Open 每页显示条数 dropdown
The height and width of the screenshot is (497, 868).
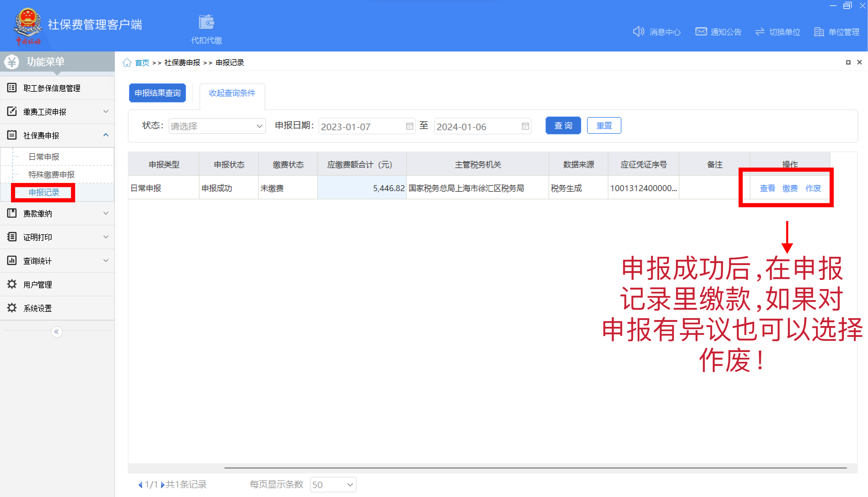333,485
